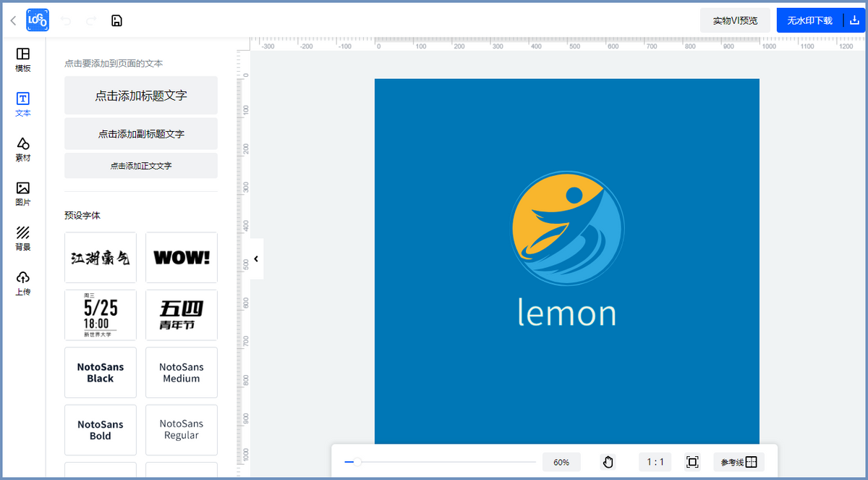Screen dimensions: 868x480
Task: Adjust the zoom slider handle
Action: coord(357,462)
